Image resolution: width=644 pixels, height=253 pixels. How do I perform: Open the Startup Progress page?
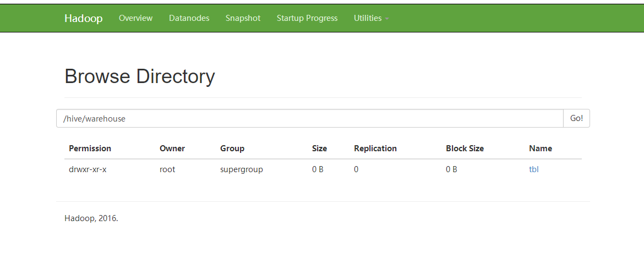click(x=307, y=18)
